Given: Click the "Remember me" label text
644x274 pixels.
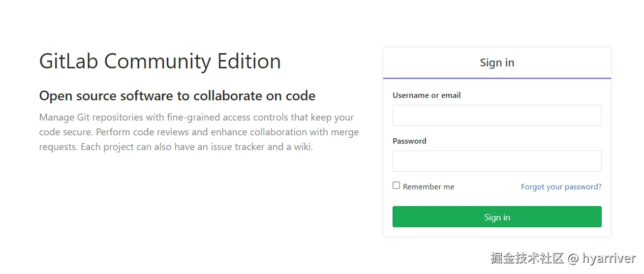Looking at the screenshot, I should tap(429, 187).
